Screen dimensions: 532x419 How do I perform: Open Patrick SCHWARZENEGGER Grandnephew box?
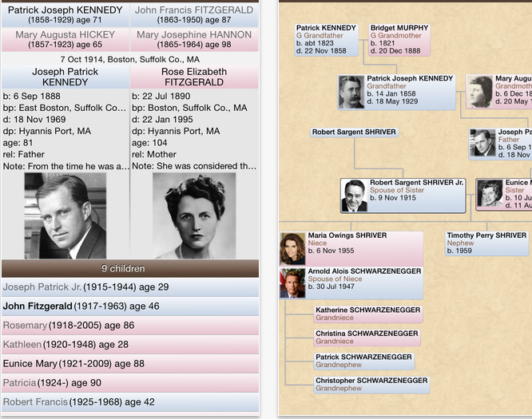[x=363, y=361]
